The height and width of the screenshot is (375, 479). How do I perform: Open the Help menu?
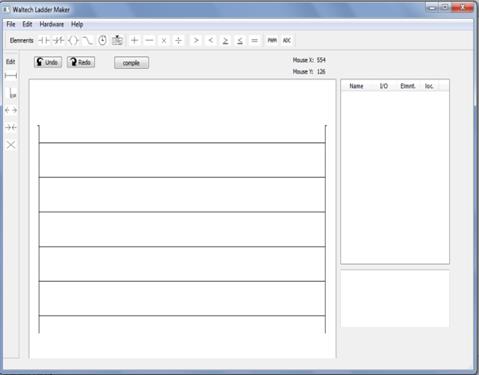pos(77,24)
